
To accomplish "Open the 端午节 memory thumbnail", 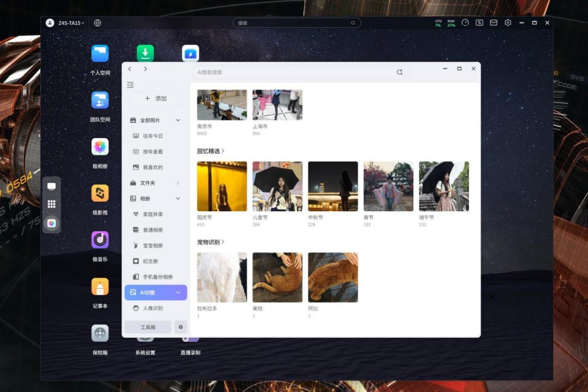I will (444, 186).
